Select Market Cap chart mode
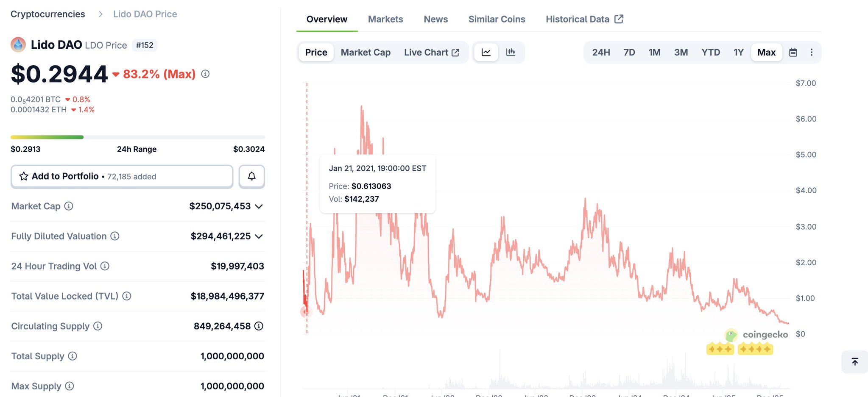Image resolution: width=868 pixels, height=397 pixels. coord(366,53)
